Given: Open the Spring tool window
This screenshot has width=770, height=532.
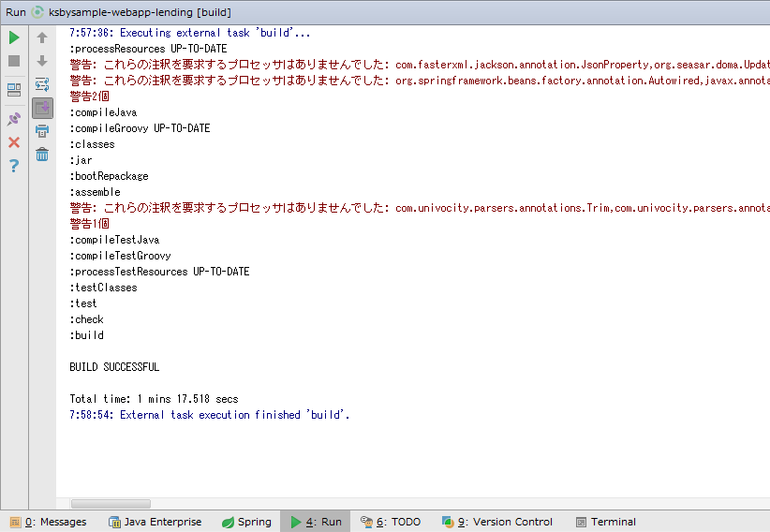Looking at the screenshot, I should 246,522.
